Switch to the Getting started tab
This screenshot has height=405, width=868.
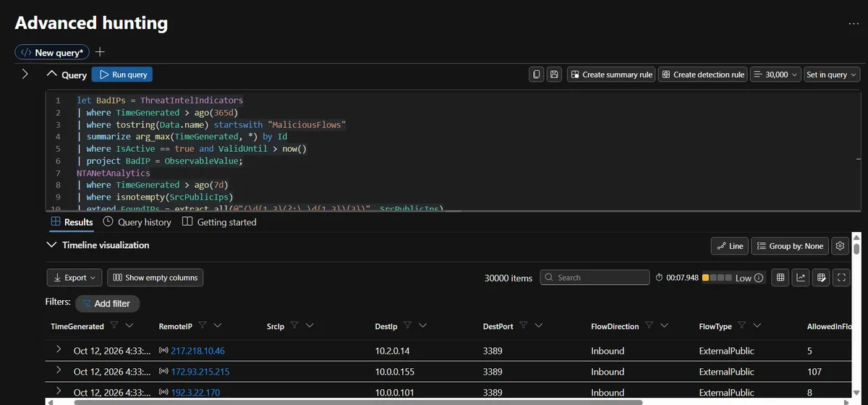coord(219,222)
